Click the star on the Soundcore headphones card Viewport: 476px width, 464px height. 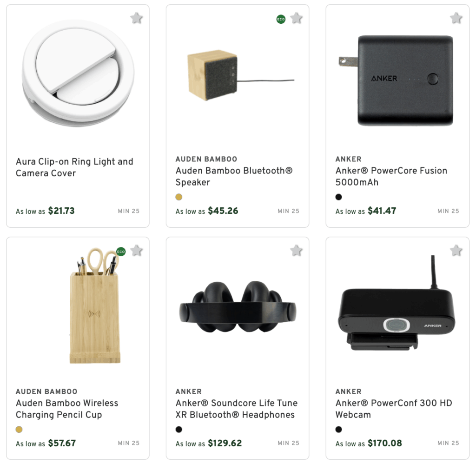tap(296, 250)
